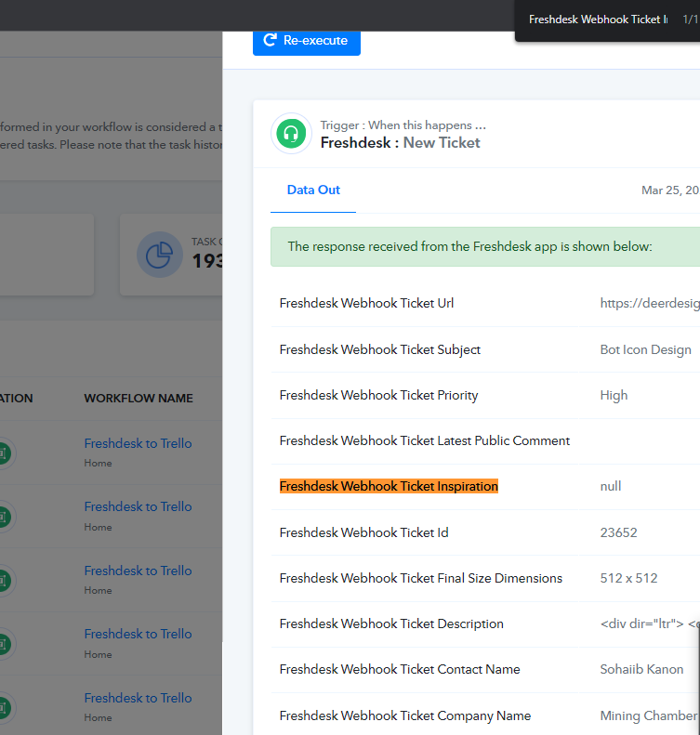Click the Sohaiib Kanon contact name value
Image resolution: width=700 pixels, height=735 pixels.
[x=641, y=669]
